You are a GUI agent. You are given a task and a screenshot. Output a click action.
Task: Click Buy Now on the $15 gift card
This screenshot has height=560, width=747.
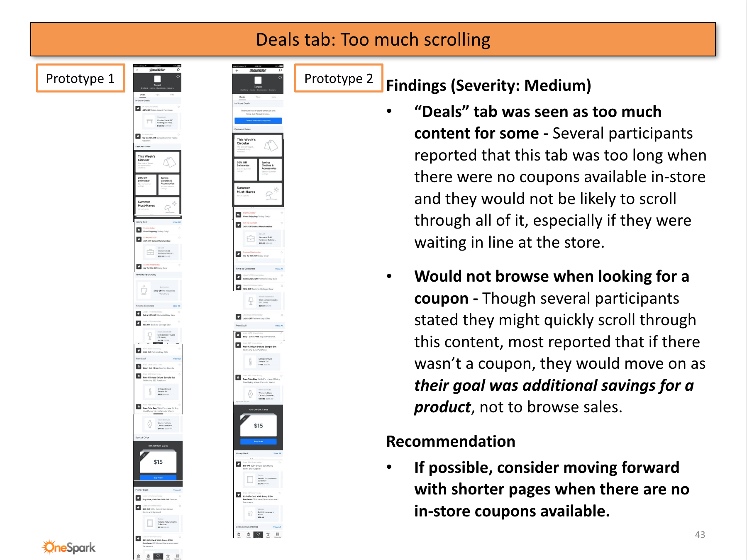pyautogui.click(x=158, y=477)
